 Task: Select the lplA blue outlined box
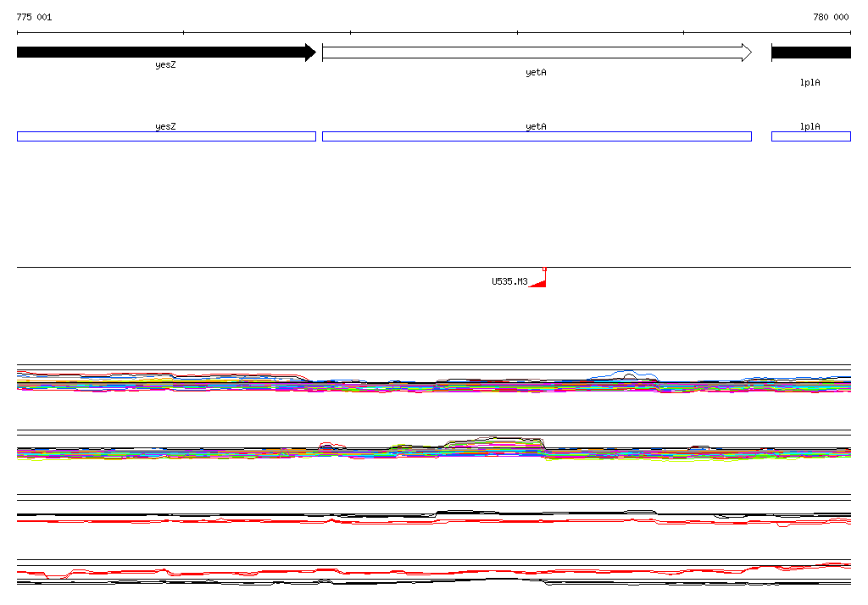pyautogui.click(x=811, y=136)
